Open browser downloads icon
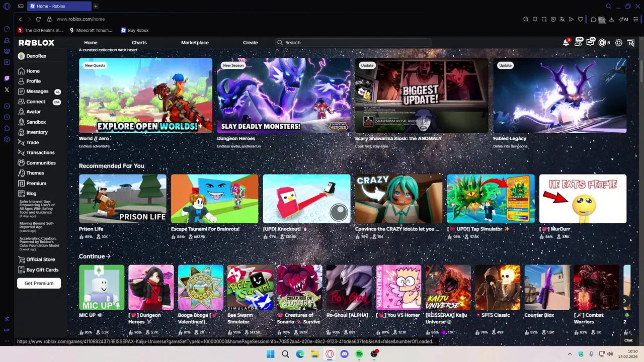The image size is (644, 362). point(611,19)
